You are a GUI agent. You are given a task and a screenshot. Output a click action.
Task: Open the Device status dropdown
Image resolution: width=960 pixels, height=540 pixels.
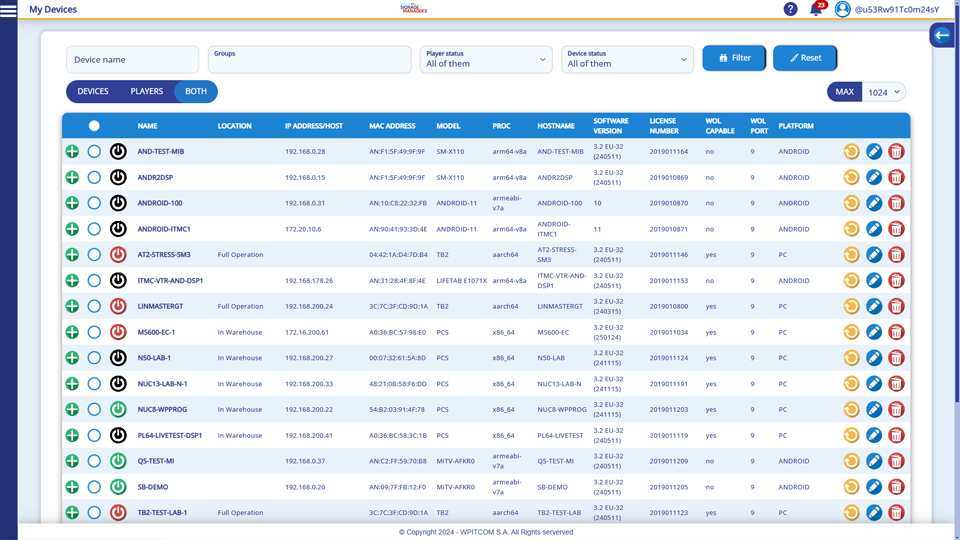tap(628, 59)
